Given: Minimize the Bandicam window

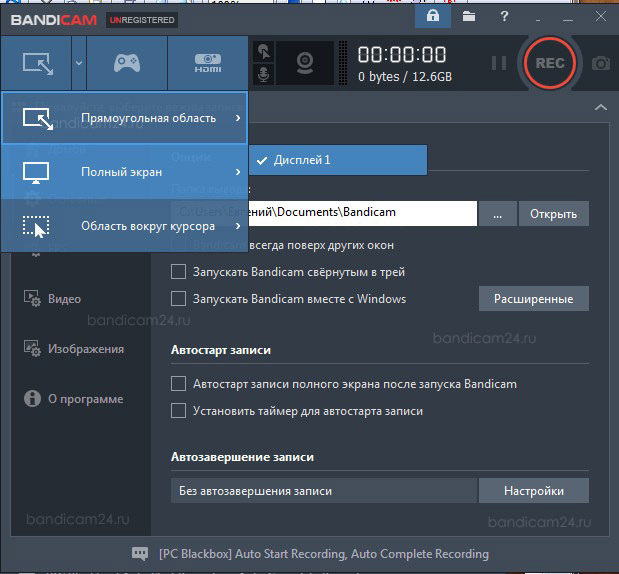Looking at the screenshot, I should click(568, 19).
